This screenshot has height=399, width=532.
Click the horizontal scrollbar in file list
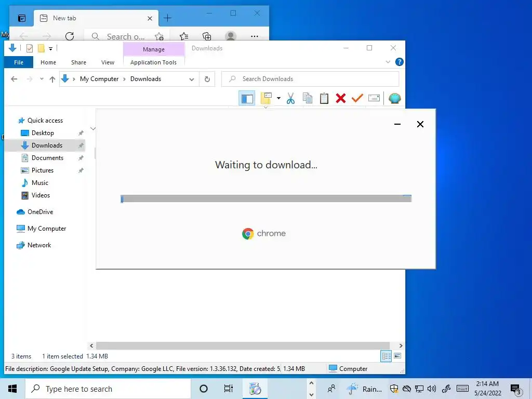coord(243,345)
